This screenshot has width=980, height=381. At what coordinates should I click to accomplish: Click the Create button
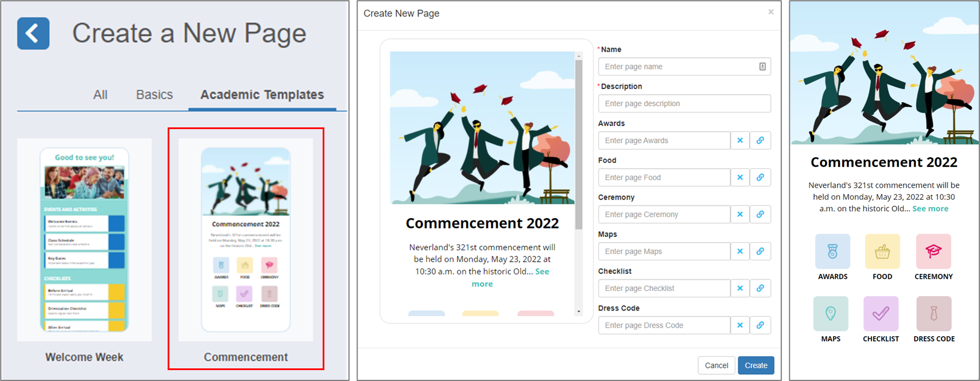(756, 366)
